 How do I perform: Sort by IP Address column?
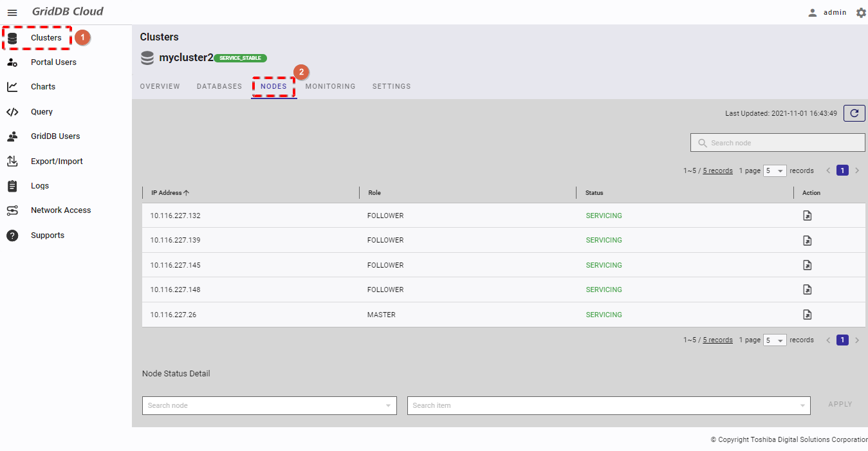pyautogui.click(x=171, y=192)
